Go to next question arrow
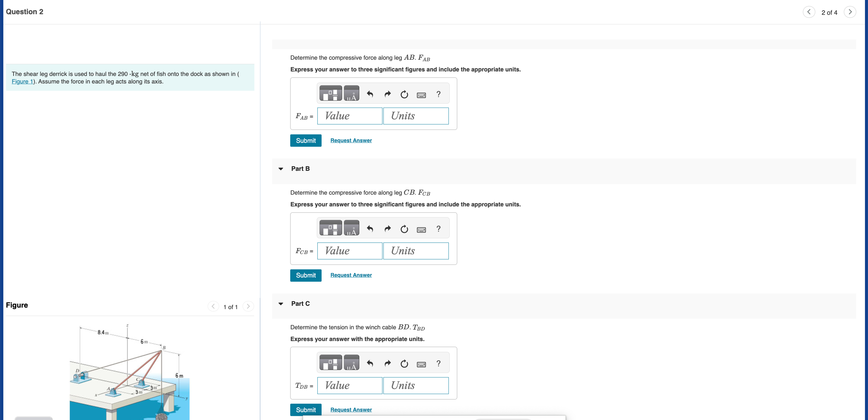The width and height of the screenshot is (868, 420). pos(850,12)
